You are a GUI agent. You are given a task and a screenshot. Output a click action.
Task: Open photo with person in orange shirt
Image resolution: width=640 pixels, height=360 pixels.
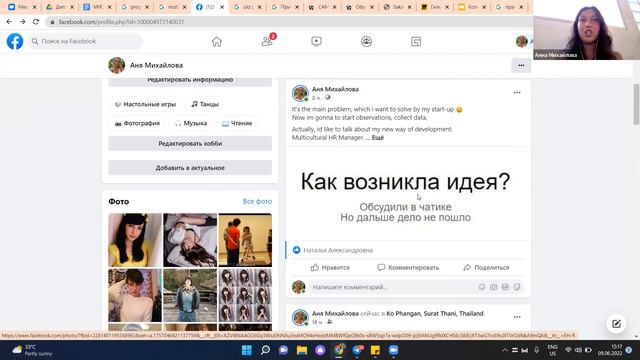pos(245,240)
